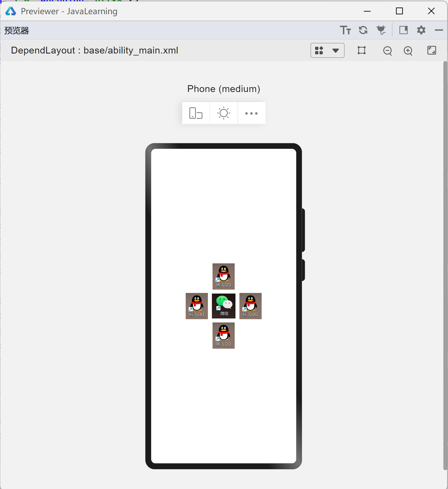The height and width of the screenshot is (489, 448).
Task: Click the plug debug icon in toolbar
Action: point(381,30)
